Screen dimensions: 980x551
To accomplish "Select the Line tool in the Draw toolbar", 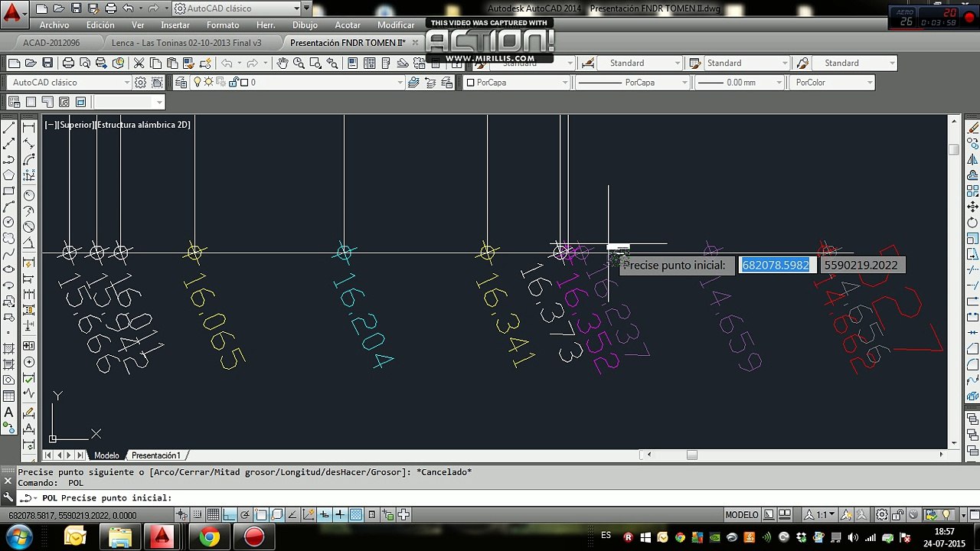I will [9, 127].
